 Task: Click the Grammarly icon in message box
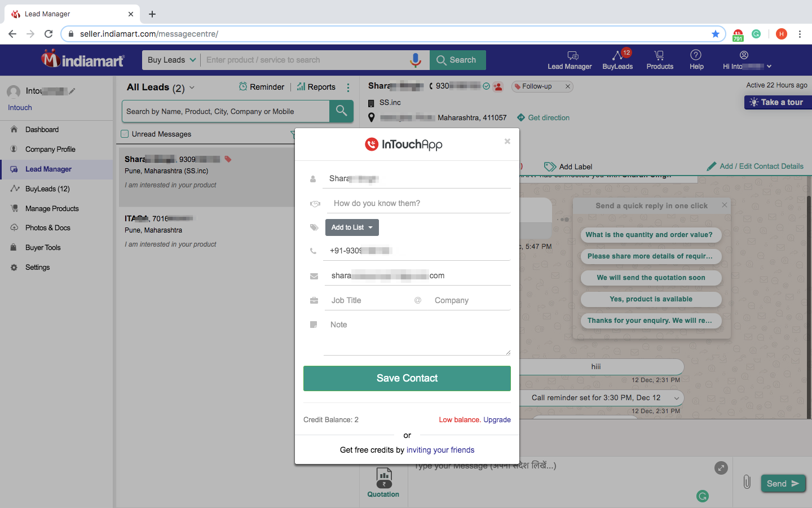703,496
